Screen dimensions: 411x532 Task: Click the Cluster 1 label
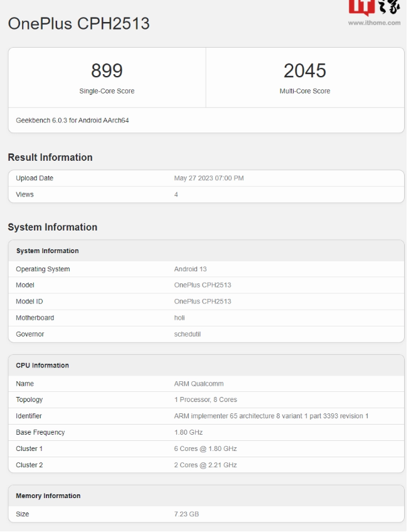point(29,448)
